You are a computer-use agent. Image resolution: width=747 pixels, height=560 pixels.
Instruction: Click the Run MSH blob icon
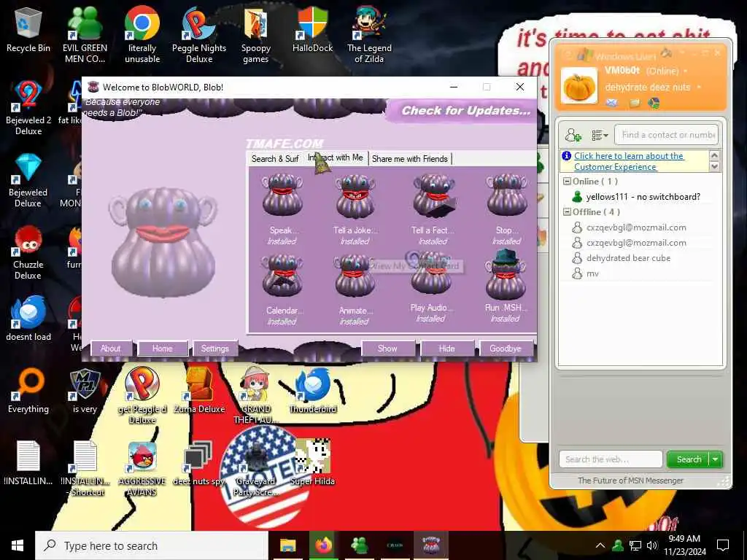pyautogui.click(x=506, y=274)
